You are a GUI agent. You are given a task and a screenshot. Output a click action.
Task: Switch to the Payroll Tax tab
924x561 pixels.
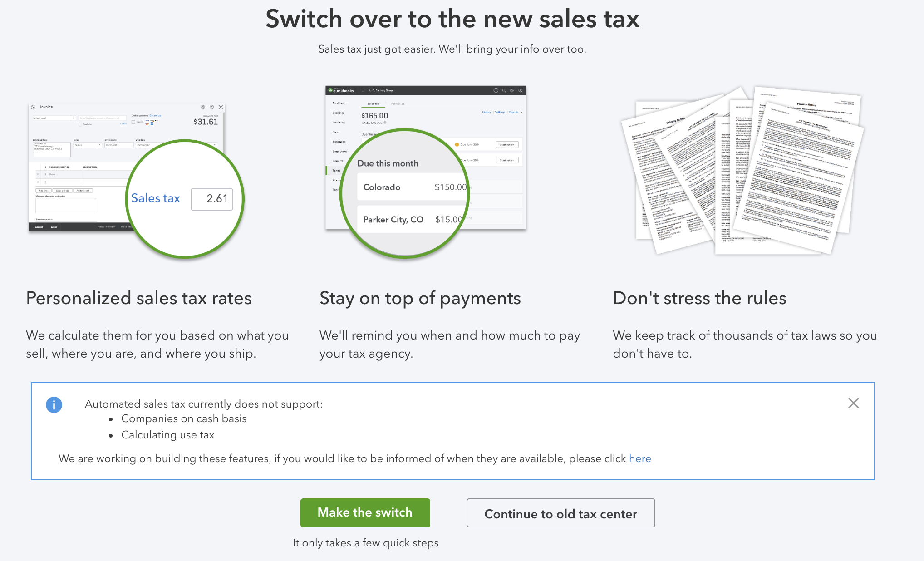click(x=398, y=104)
